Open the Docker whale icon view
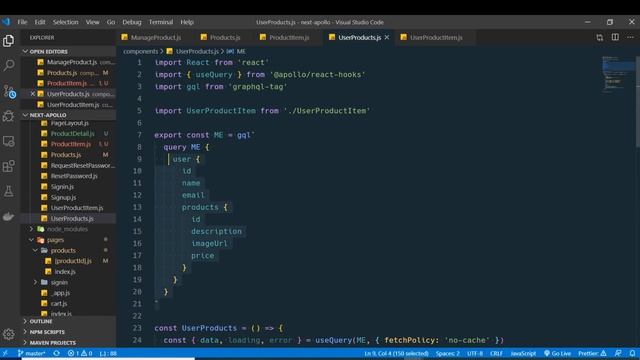Screen dimensions: 640x360 9,216
